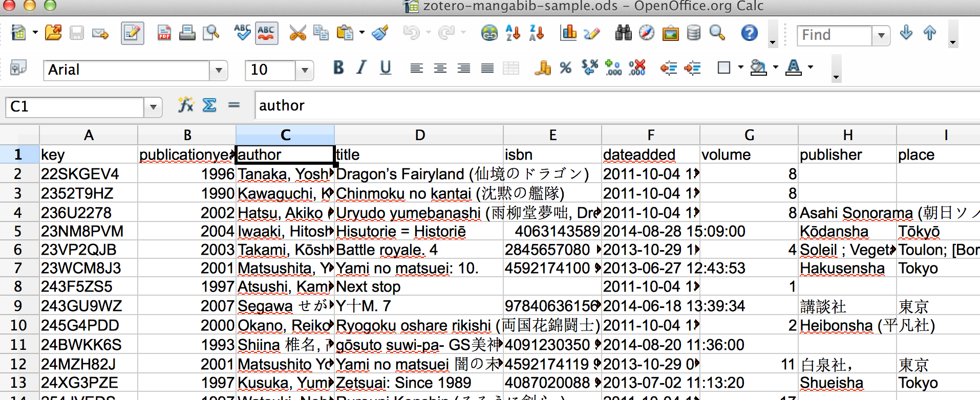Launch the Function Wizard icon
This screenshot has width=980, height=400.
click(x=185, y=105)
